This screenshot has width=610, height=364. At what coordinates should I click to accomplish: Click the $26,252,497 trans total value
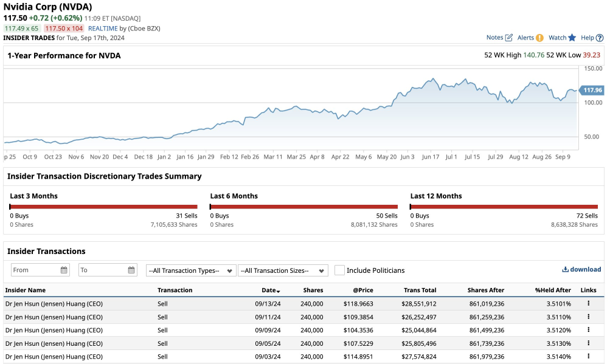419,317
